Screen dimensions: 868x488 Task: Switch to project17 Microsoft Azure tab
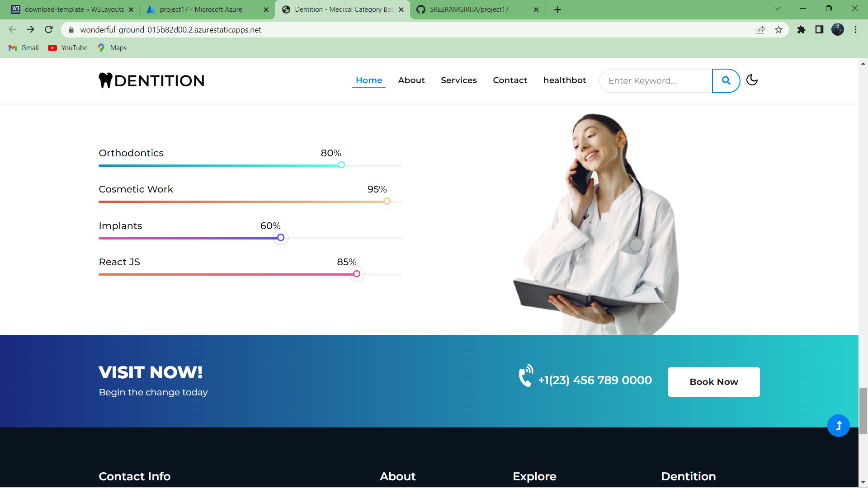click(x=201, y=9)
